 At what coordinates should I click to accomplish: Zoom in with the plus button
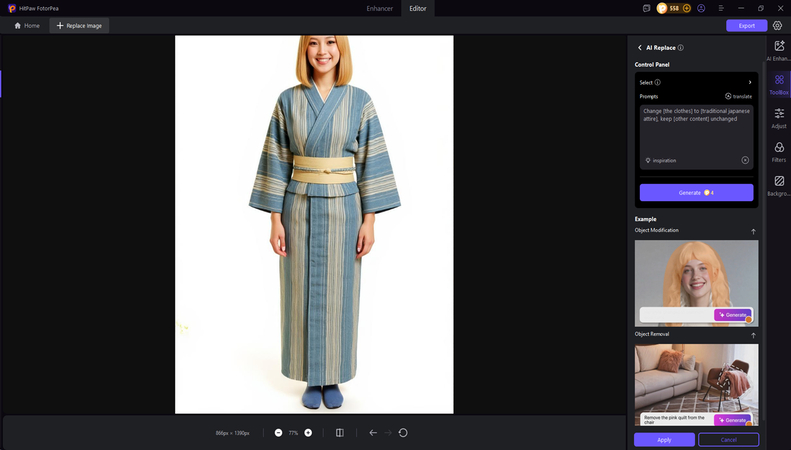[308, 433]
